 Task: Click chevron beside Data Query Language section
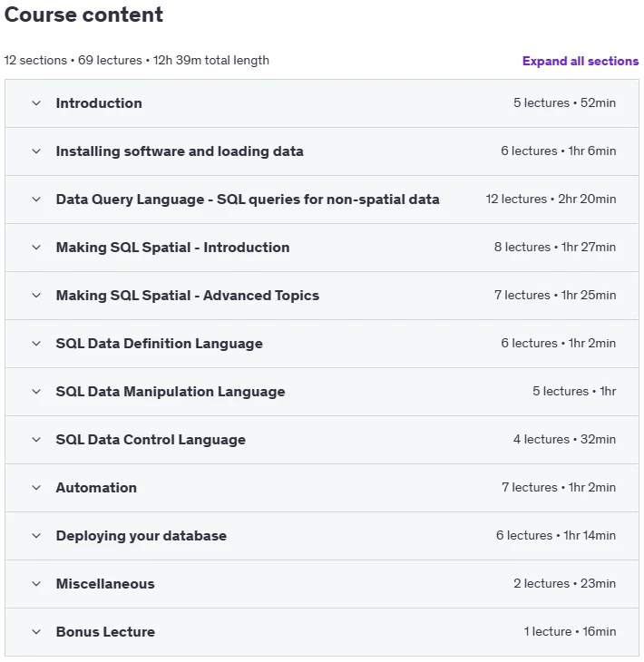pos(36,200)
